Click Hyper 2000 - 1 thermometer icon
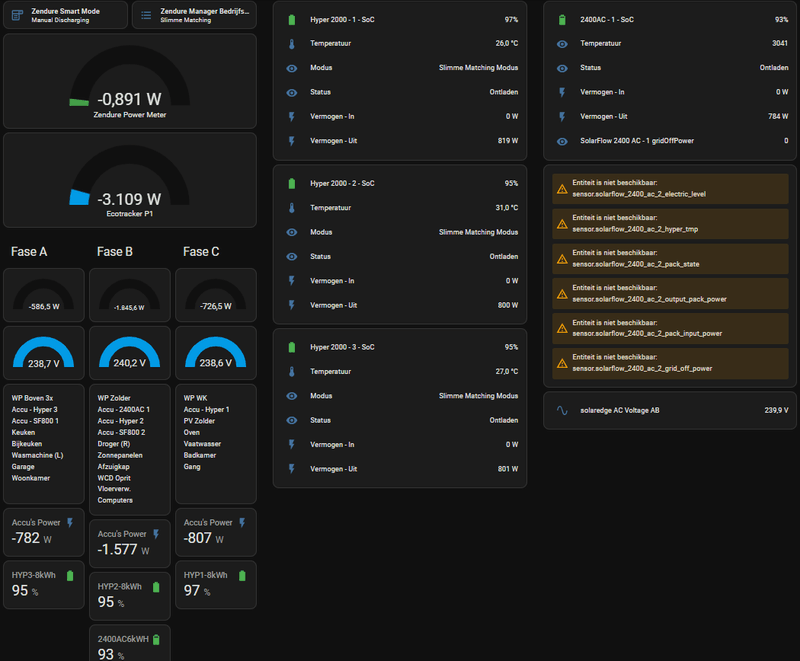The width and height of the screenshot is (800, 661). click(x=292, y=44)
